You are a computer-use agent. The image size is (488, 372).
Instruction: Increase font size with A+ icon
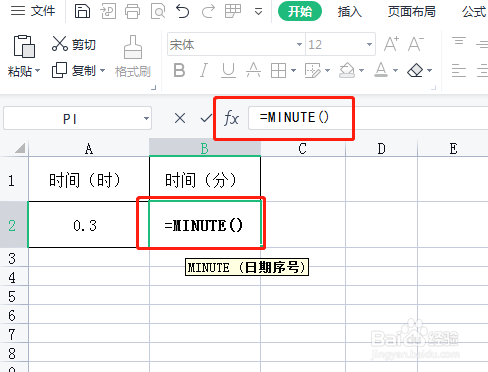391,44
